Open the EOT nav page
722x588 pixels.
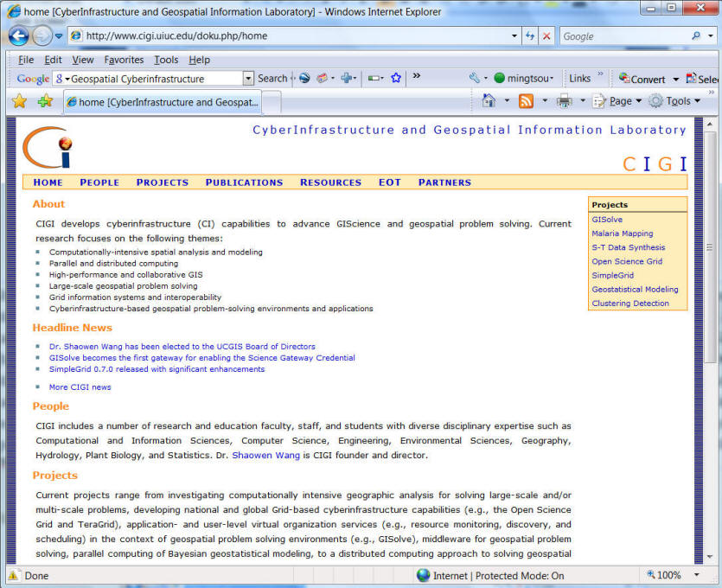(x=390, y=182)
